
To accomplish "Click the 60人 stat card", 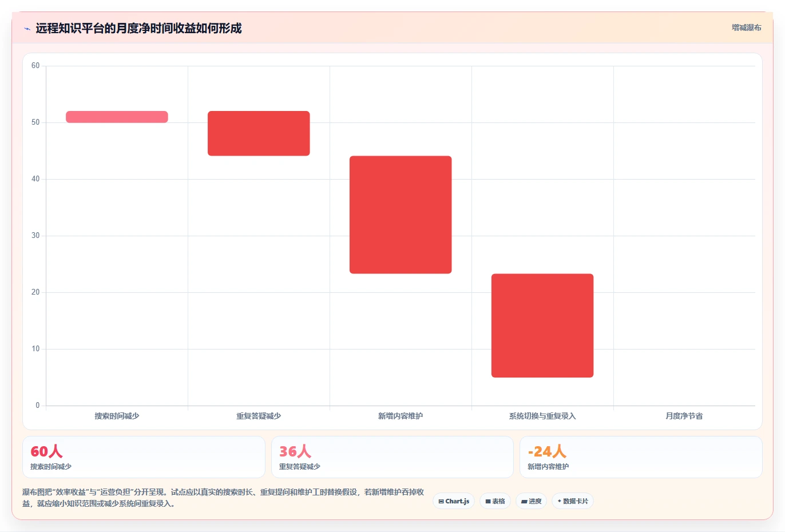I will [x=144, y=457].
